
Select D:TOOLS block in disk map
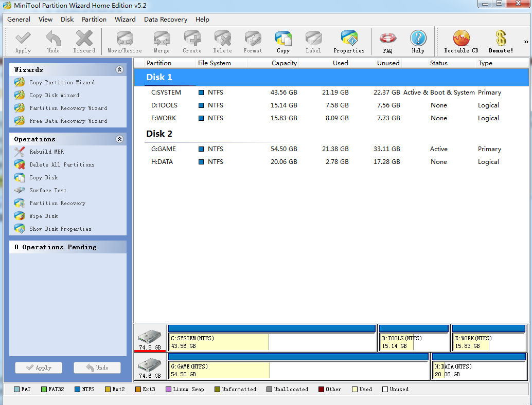coord(414,338)
